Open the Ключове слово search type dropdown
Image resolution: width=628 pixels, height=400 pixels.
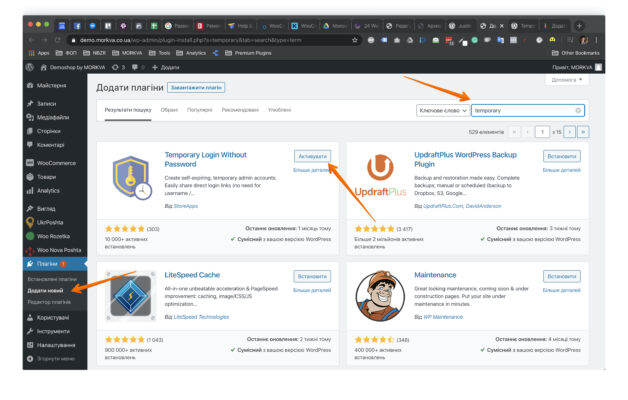coord(443,111)
